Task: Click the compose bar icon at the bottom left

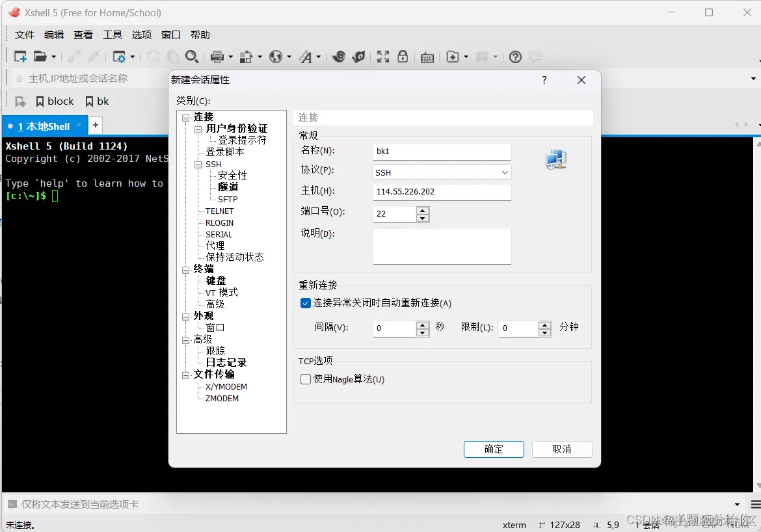Action: point(12,504)
